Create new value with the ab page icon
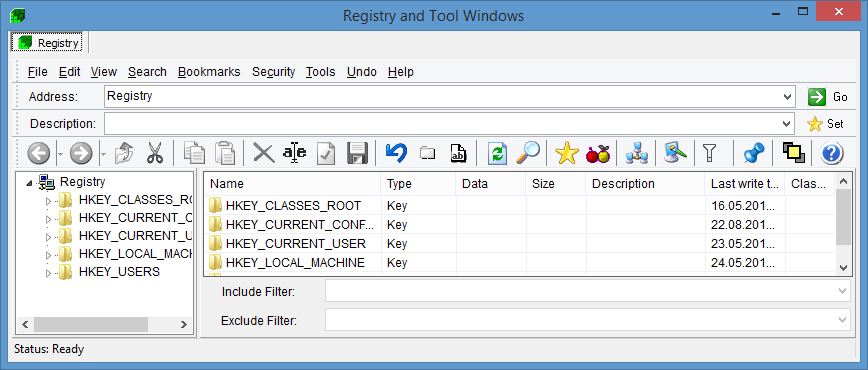Viewport: 868px width, 370px height. click(x=458, y=153)
